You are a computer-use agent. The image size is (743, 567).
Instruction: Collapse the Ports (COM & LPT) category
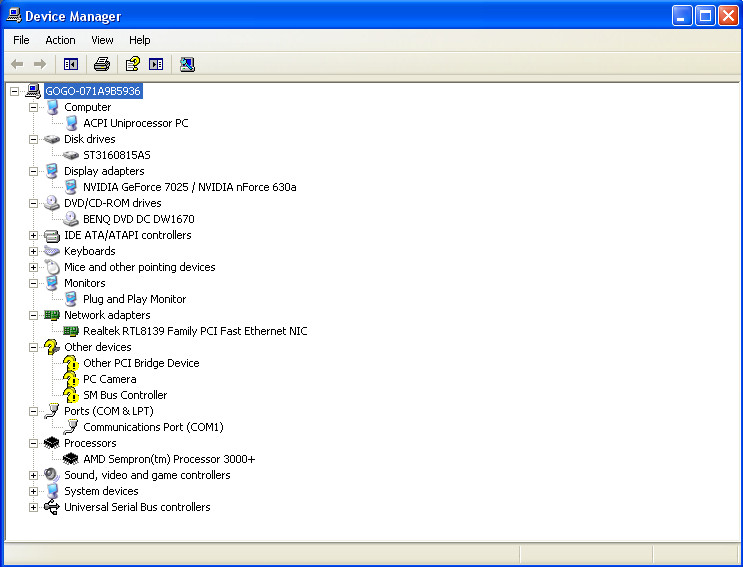[x=33, y=411]
